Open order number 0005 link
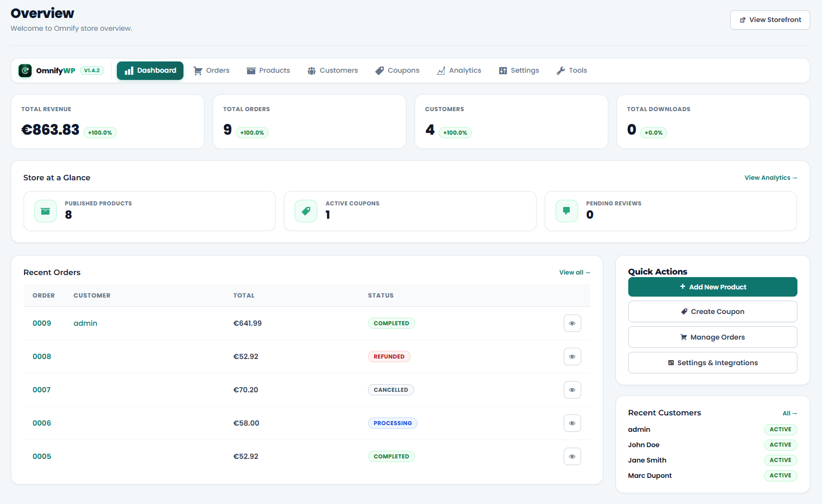The image size is (822, 504). click(x=42, y=456)
